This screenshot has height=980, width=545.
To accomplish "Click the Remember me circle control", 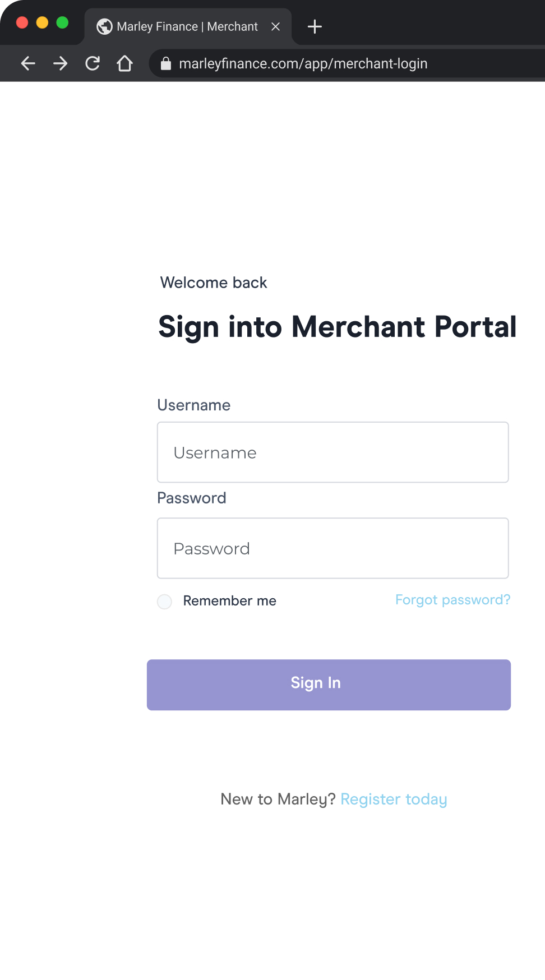I will click(x=164, y=601).
